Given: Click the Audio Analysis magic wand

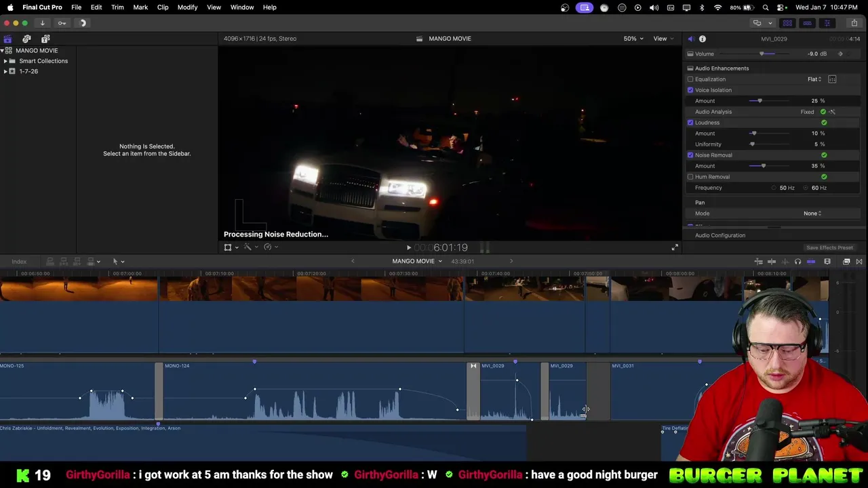Looking at the screenshot, I should pyautogui.click(x=832, y=112).
